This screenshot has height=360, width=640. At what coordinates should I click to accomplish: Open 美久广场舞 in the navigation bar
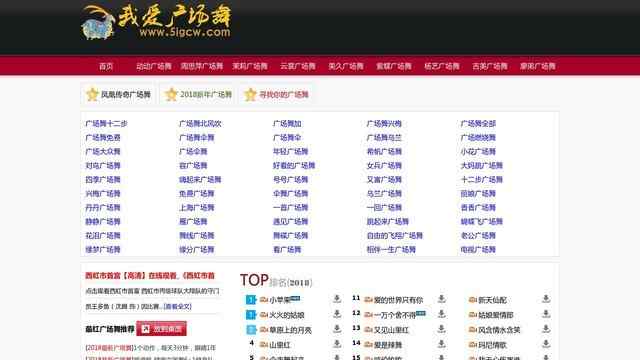(x=346, y=66)
